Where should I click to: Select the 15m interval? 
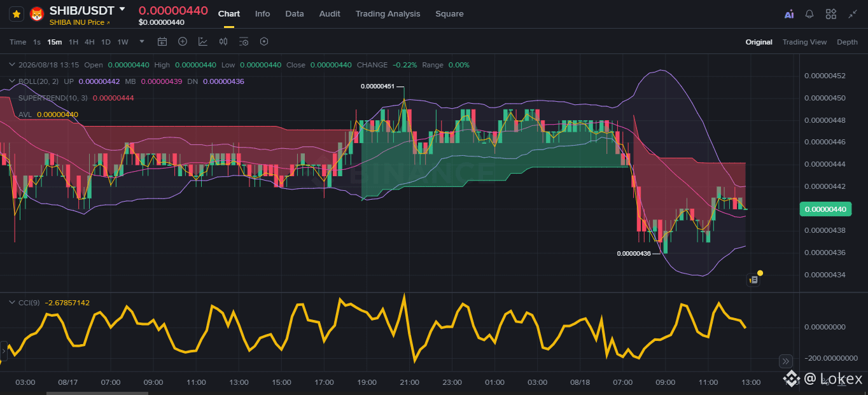click(x=55, y=42)
